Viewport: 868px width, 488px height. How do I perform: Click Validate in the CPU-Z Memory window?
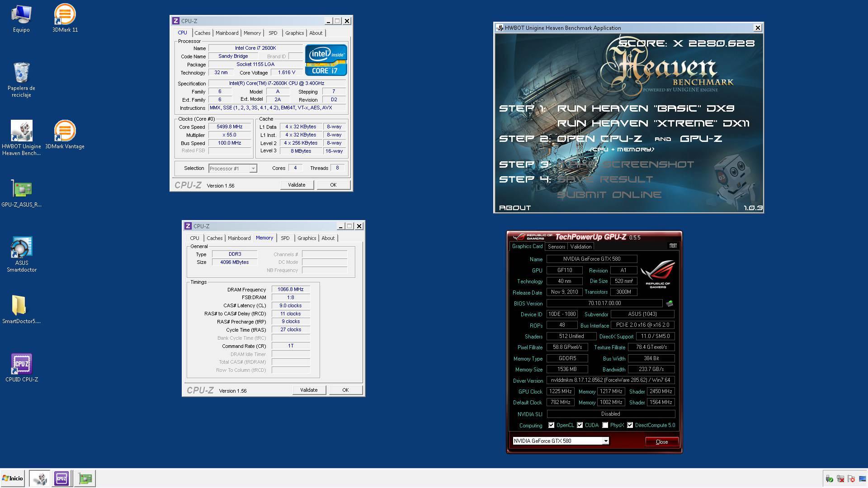pos(309,390)
